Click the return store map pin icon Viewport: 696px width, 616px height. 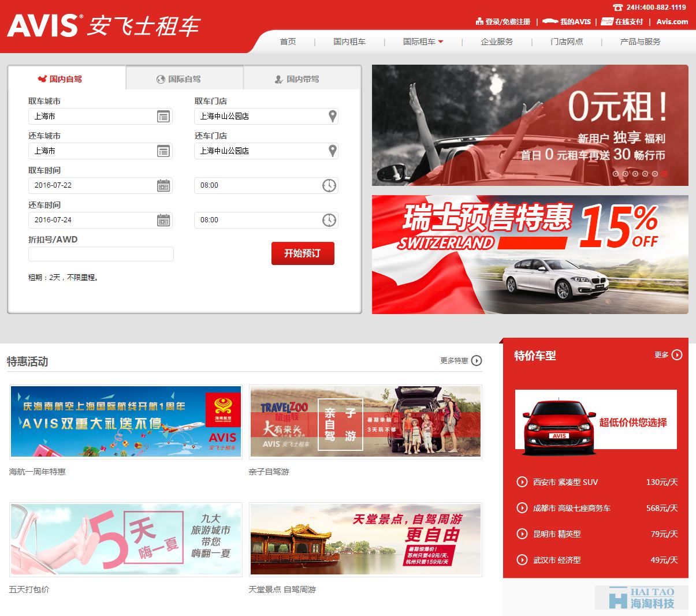pos(332,151)
